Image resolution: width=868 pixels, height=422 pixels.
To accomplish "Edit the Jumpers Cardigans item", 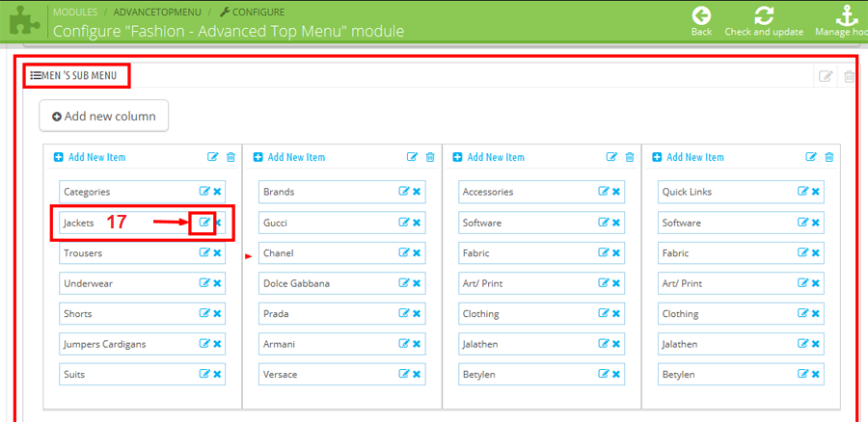I will point(204,344).
